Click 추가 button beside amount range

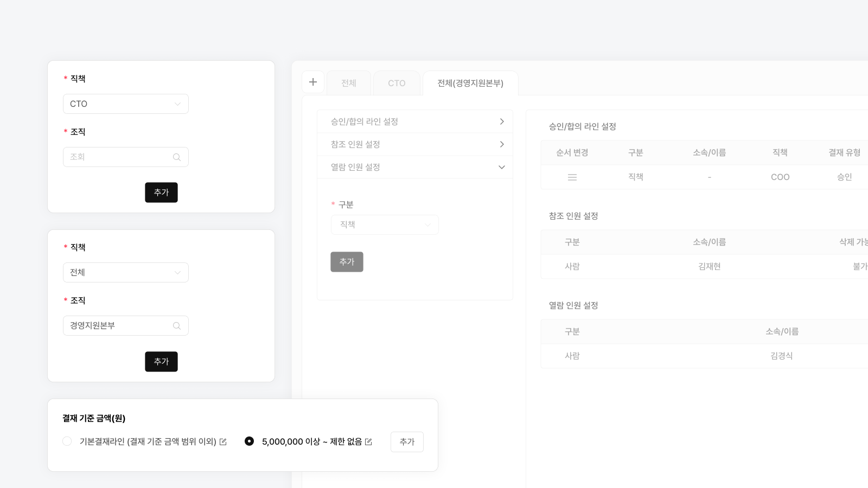click(407, 442)
